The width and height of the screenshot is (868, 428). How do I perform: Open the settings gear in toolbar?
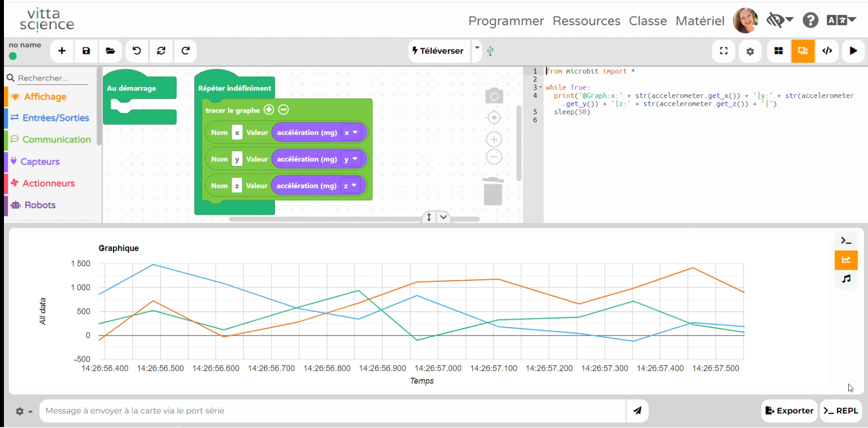tap(750, 51)
